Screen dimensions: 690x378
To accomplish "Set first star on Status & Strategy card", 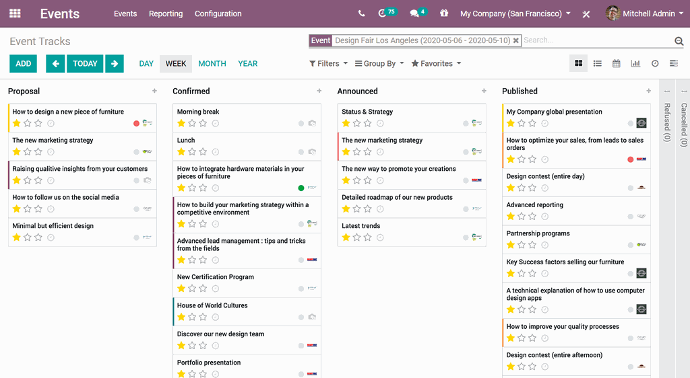I will point(346,123).
